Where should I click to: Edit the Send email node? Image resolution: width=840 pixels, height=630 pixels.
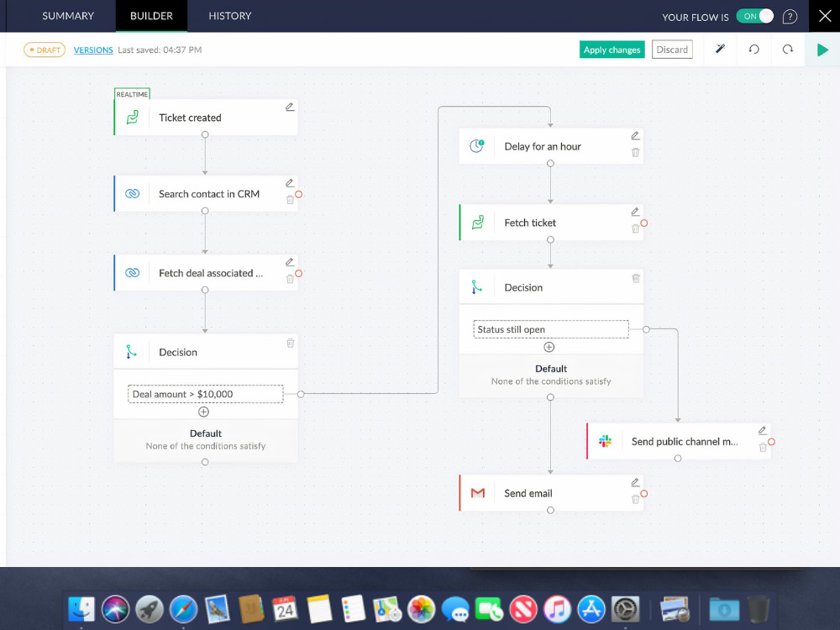coord(635,482)
